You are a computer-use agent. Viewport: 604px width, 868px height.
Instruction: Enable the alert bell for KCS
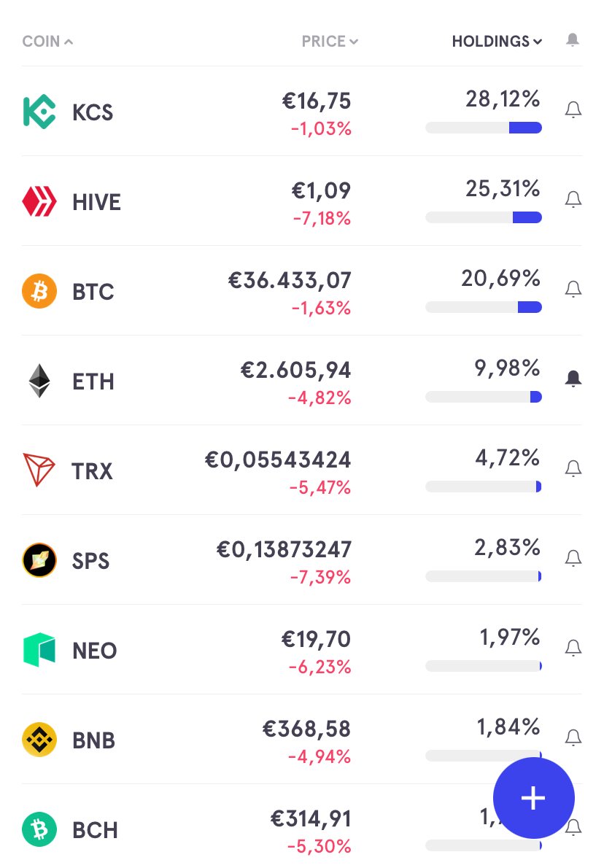[573, 109]
